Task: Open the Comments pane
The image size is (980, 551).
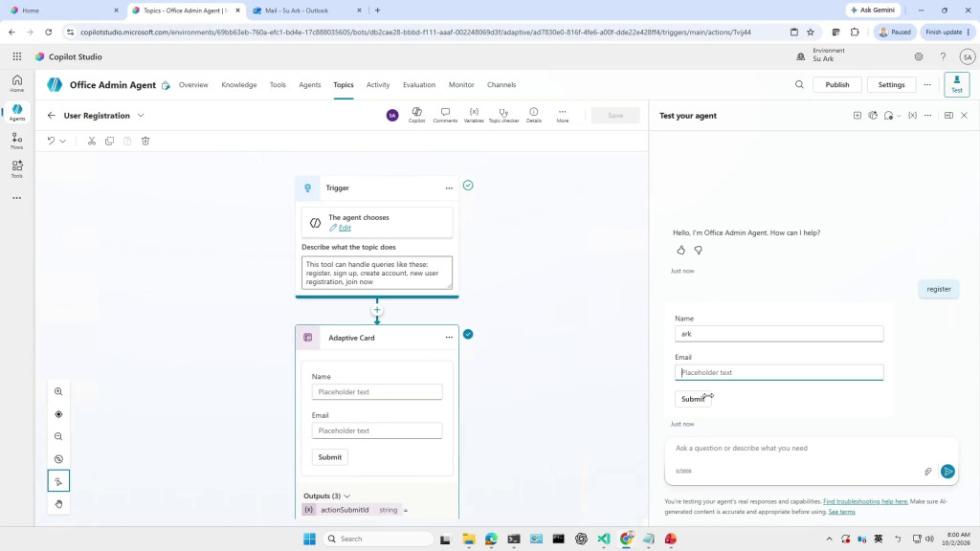Action: point(445,115)
